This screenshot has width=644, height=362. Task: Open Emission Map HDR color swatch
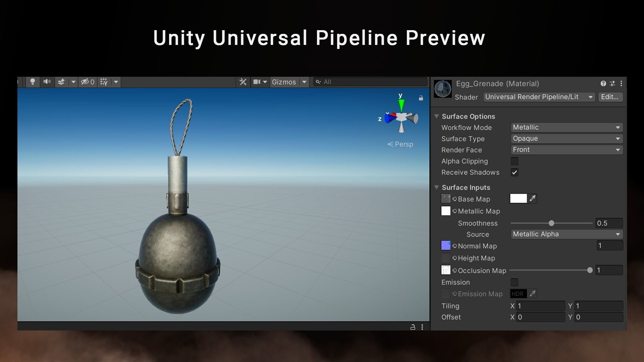[x=519, y=294]
